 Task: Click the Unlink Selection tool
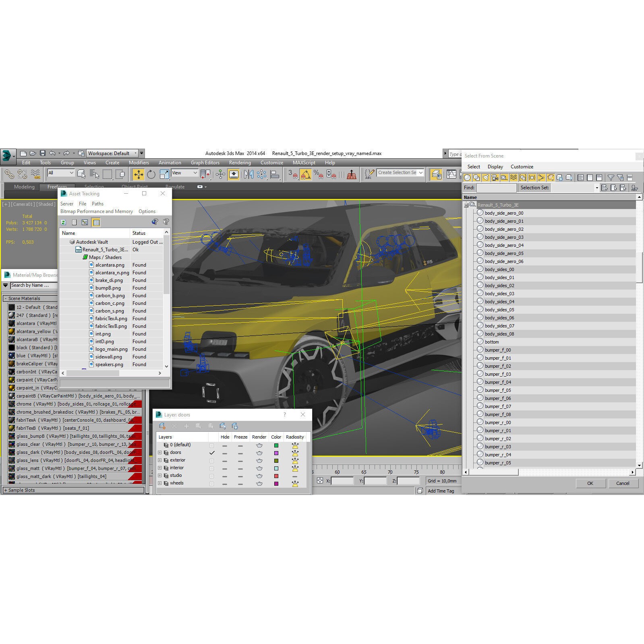point(22,174)
